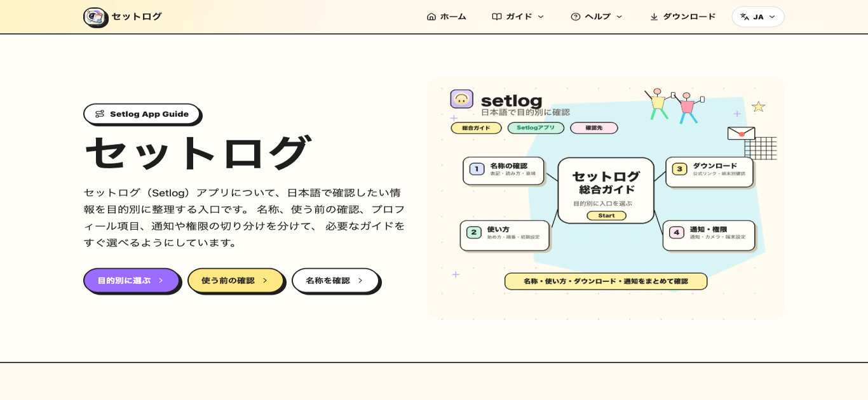
Task: Click the 日本語で目的別に確認 subtitle
Action: click(x=526, y=112)
